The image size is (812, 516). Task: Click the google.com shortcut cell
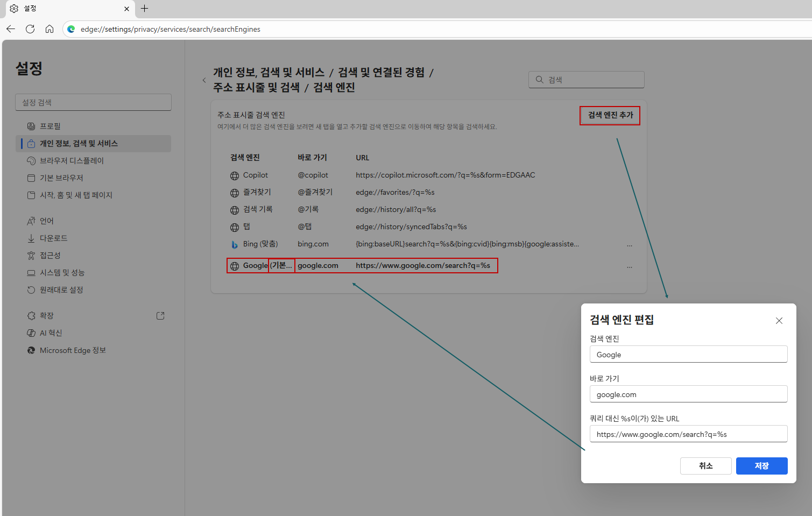point(318,265)
